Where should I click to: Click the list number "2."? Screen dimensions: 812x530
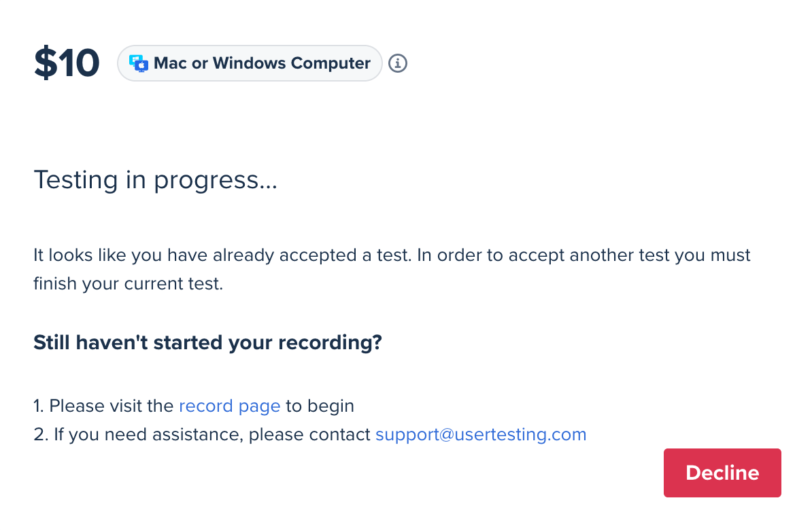coord(40,434)
